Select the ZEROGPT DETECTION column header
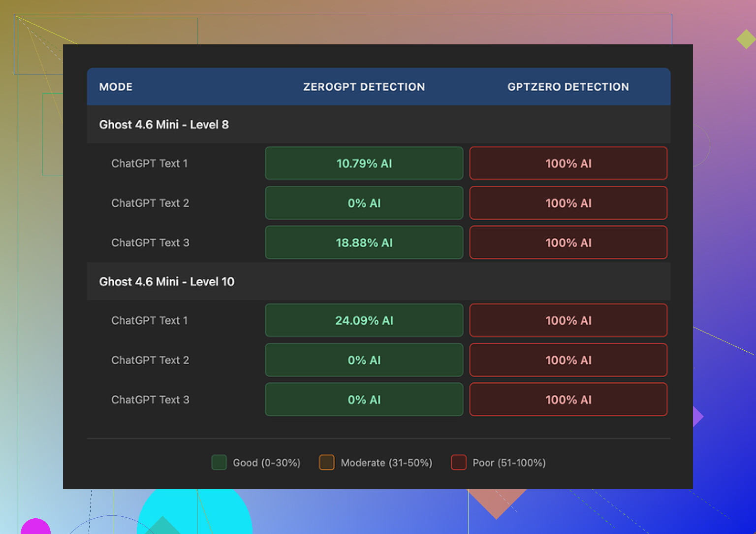This screenshot has width=756, height=534. [364, 87]
